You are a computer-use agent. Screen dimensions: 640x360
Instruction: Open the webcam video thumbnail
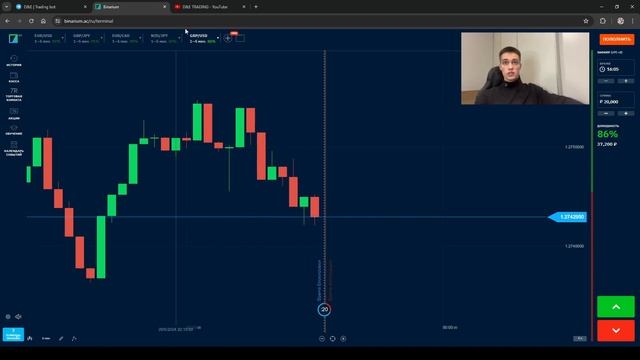coord(525,69)
